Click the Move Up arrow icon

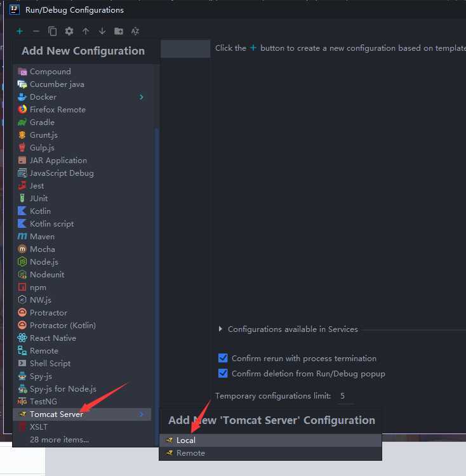coord(86,31)
